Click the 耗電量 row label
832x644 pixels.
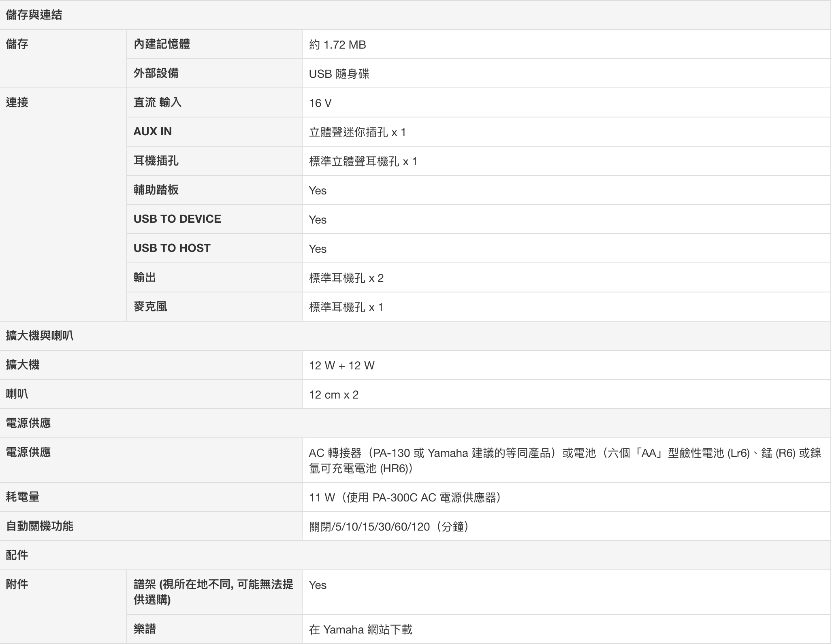tap(23, 497)
